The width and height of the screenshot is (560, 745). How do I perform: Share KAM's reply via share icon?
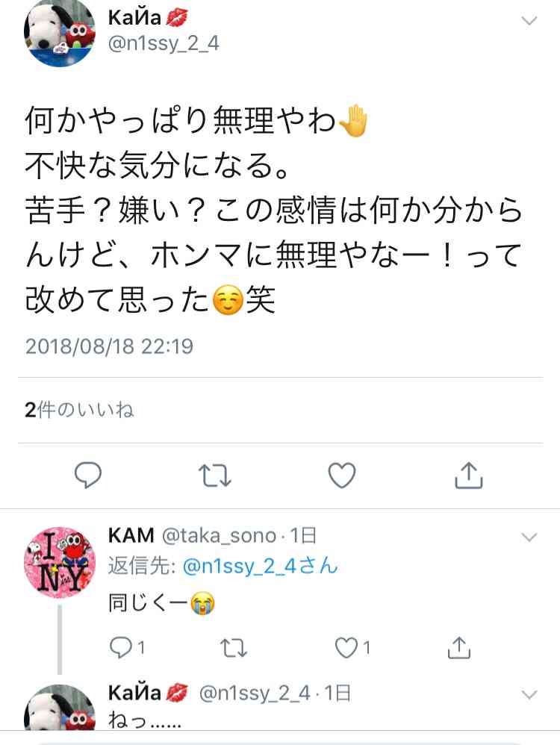pyautogui.click(x=458, y=648)
